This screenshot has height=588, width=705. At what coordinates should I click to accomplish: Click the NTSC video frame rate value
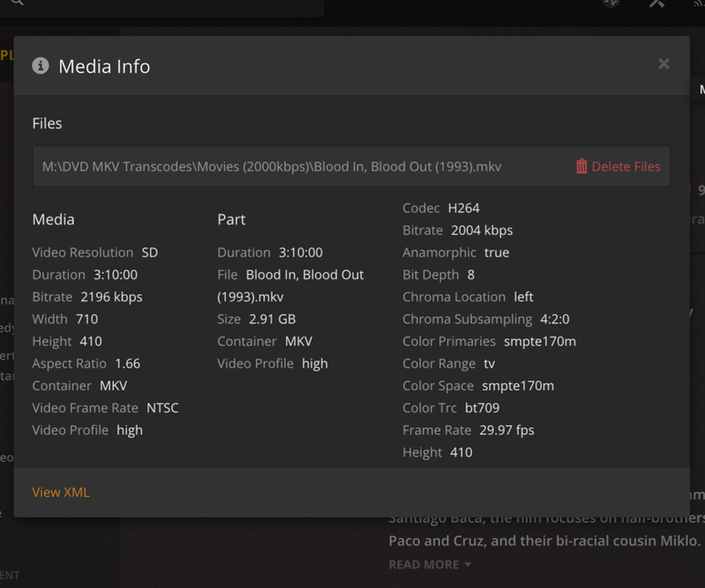pyautogui.click(x=162, y=408)
